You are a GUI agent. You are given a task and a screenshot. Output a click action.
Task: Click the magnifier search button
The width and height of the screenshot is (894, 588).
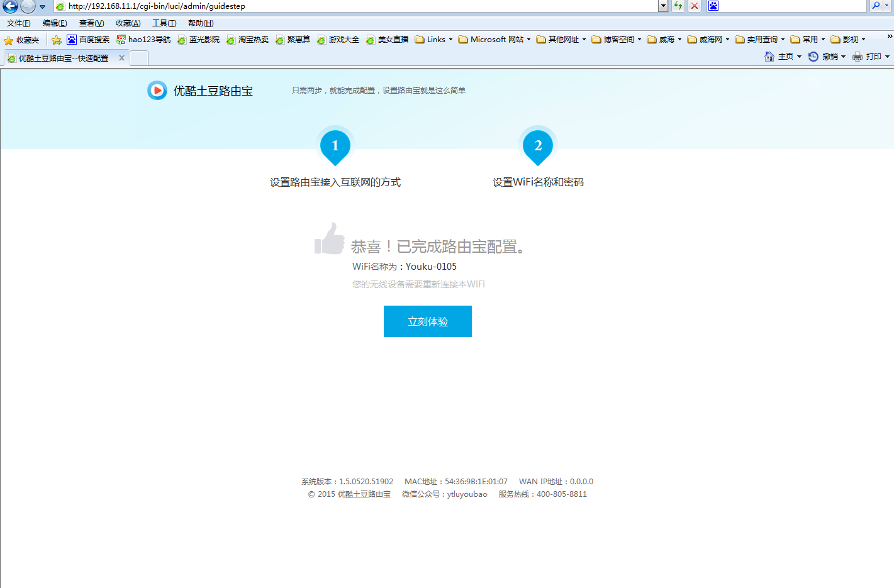point(876,6)
